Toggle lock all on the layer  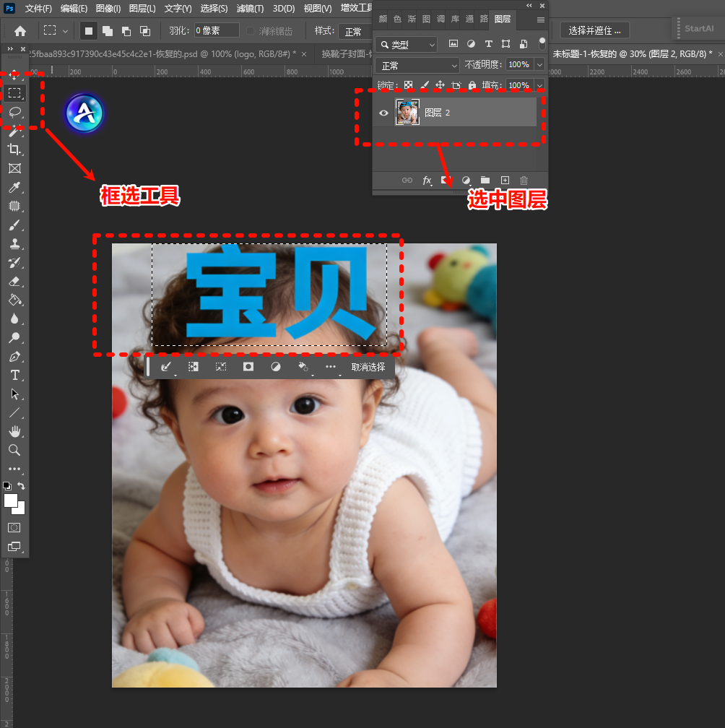pos(472,85)
